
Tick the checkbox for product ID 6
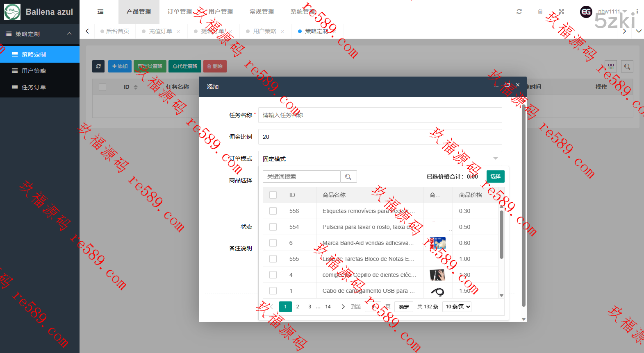pos(273,243)
